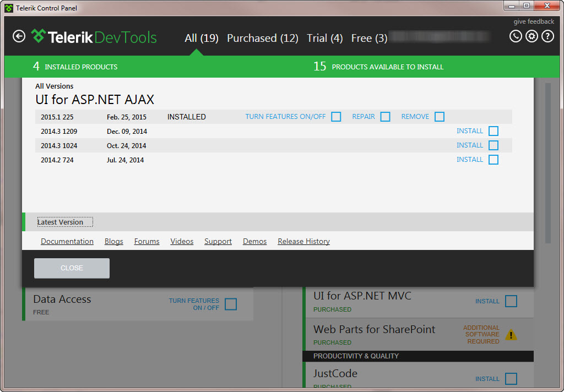Check Install box for version 2014.3 1209
564x392 pixels.
[493, 131]
